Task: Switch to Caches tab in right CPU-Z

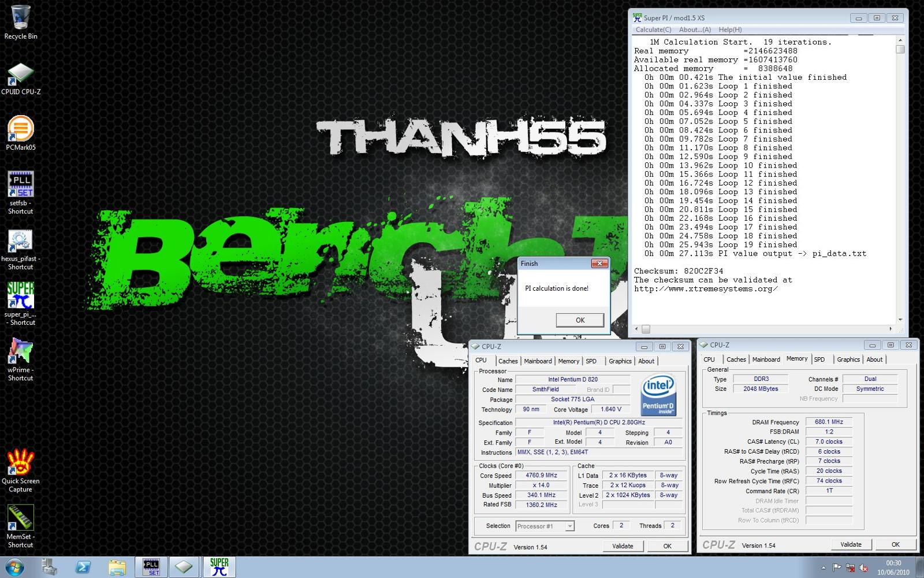Action: click(x=736, y=360)
